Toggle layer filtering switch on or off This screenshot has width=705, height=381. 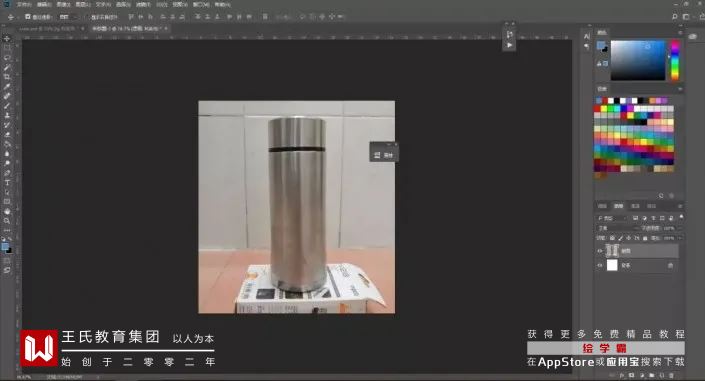coord(681,217)
